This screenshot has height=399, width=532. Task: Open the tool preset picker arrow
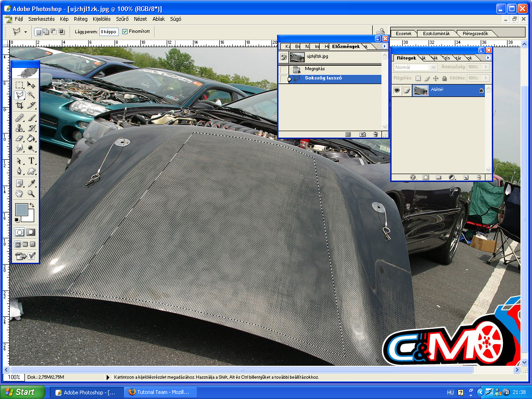(25, 32)
